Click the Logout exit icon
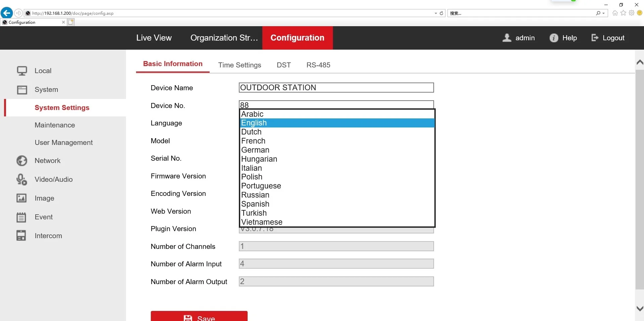The height and width of the screenshot is (321, 644). (595, 38)
